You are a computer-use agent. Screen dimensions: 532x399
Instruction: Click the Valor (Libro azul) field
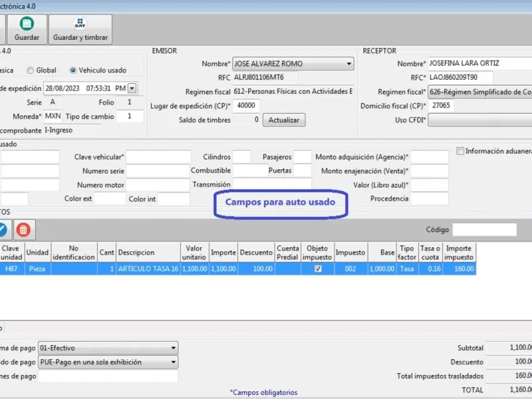(430, 185)
